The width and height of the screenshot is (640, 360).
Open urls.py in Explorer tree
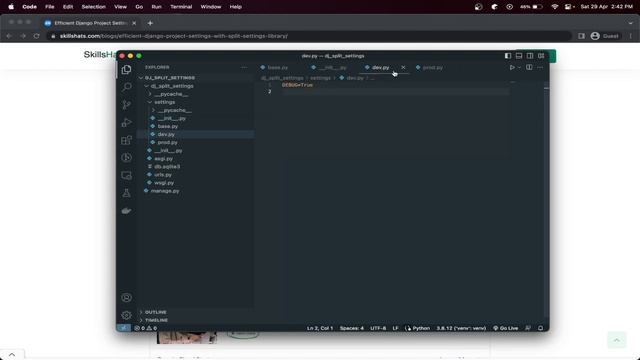point(163,175)
